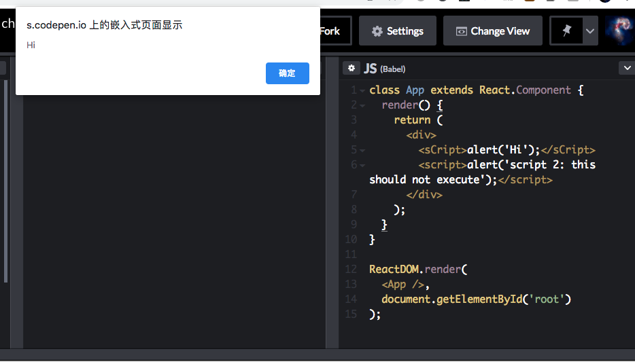Open CodePen Settings
Viewport: 635px width, 364px height.
(397, 31)
